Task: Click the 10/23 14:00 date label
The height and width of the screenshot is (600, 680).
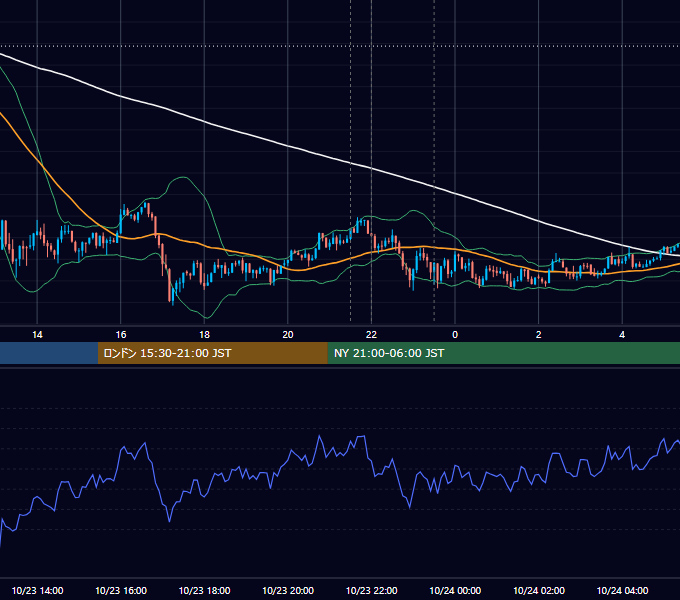Action: tap(37, 590)
